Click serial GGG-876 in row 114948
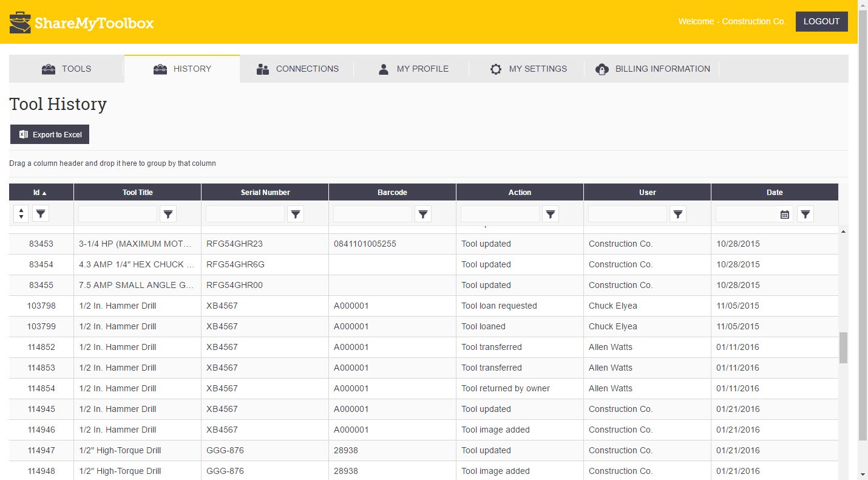 (x=226, y=471)
